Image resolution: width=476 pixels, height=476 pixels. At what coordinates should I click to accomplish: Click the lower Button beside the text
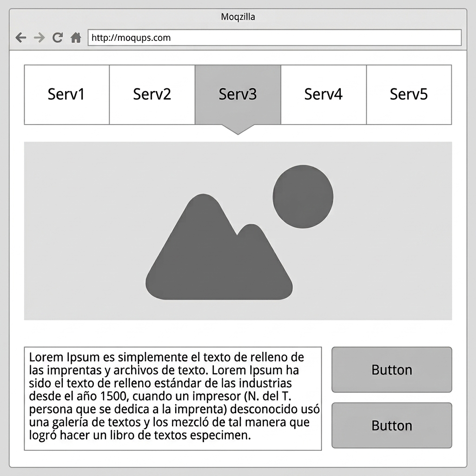tap(391, 425)
